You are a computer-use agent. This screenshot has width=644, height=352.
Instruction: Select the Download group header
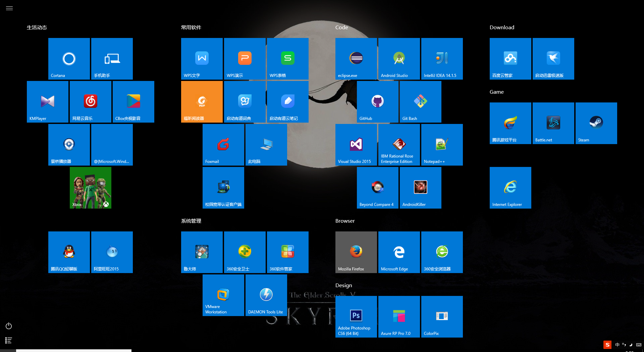(x=502, y=28)
